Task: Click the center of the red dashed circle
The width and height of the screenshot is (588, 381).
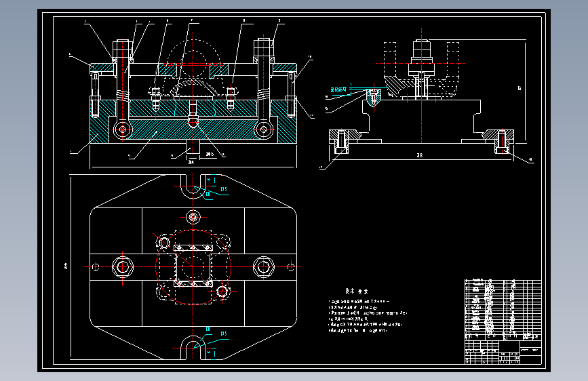Action: click(193, 266)
